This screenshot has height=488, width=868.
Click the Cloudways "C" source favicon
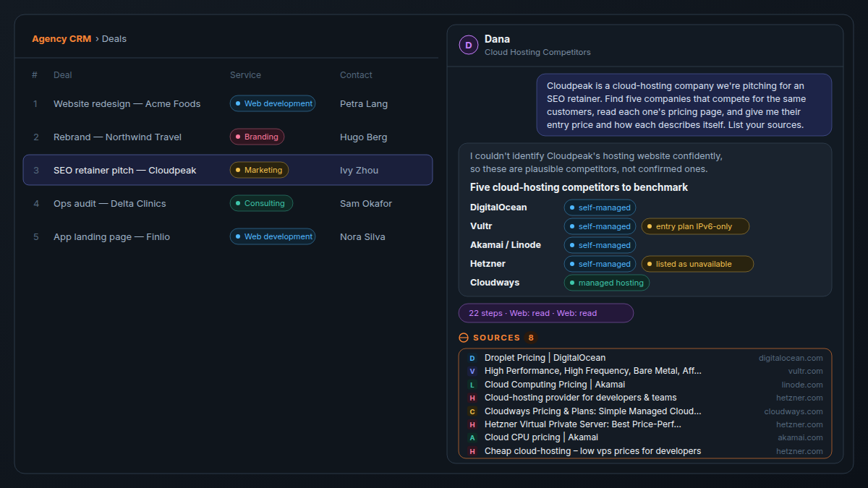472,411
